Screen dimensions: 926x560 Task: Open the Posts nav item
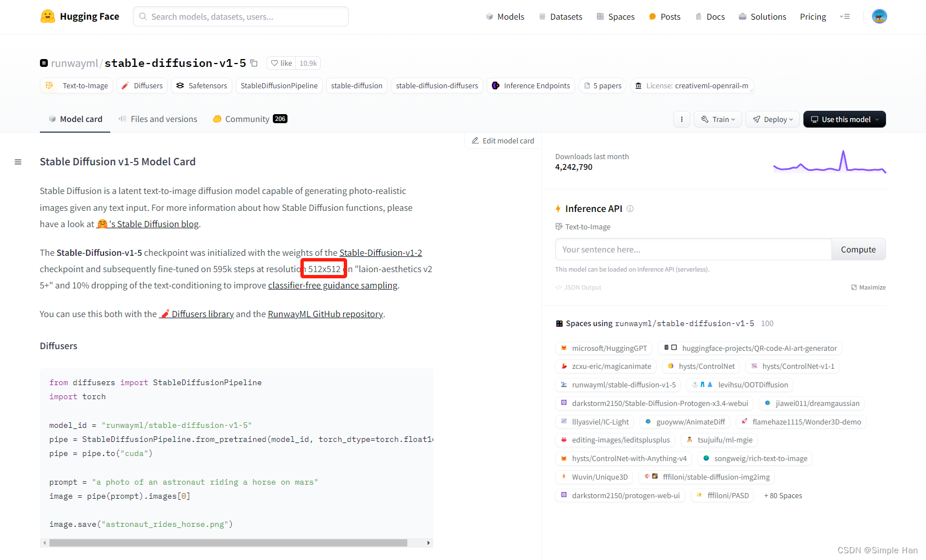tap(664, 17)
